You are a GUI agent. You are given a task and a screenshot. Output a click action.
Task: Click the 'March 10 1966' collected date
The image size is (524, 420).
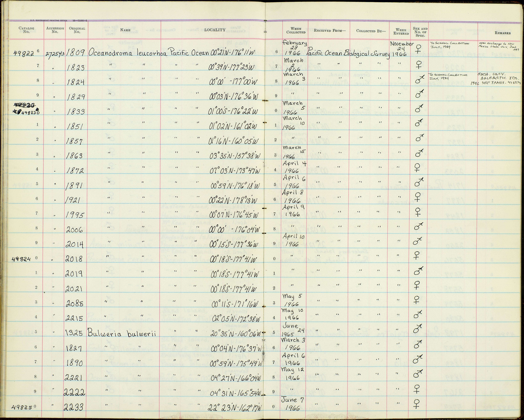(294, 123)
